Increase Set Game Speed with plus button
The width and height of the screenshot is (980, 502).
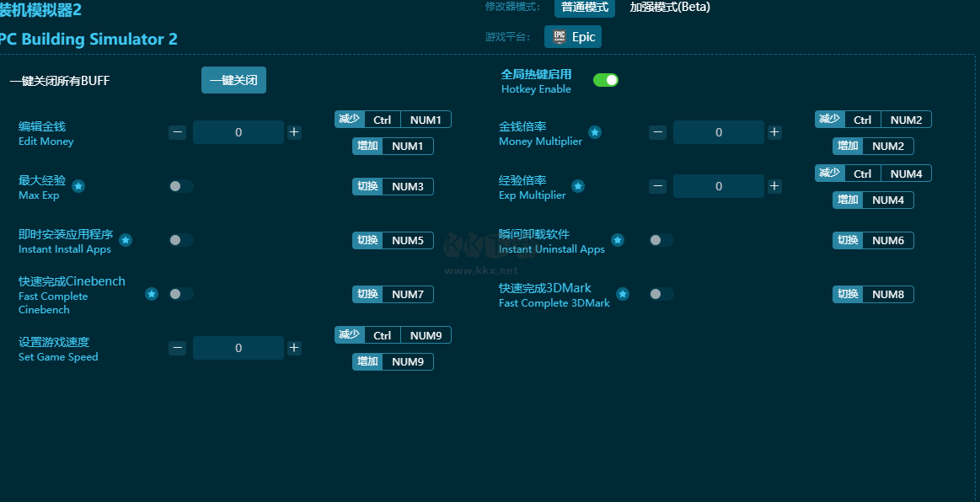(294, 348)
